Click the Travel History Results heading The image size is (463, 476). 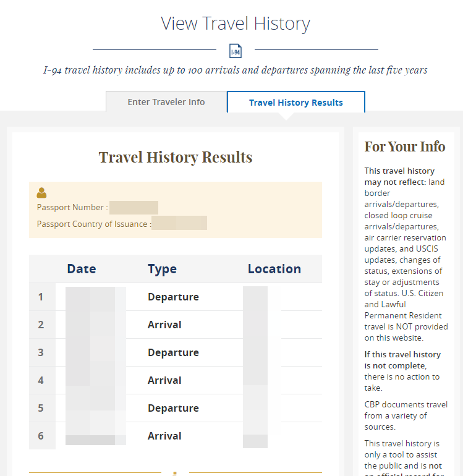coord(176,157)
